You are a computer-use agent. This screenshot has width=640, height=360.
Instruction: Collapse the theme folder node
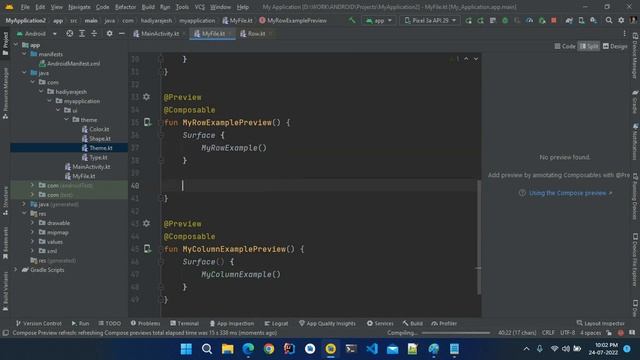pyautogui.click(x=67, y=120)
